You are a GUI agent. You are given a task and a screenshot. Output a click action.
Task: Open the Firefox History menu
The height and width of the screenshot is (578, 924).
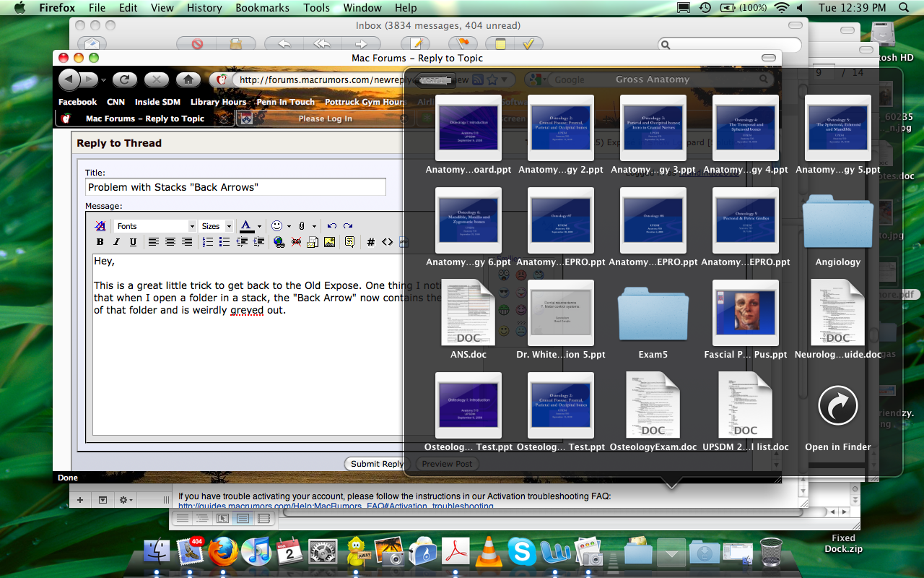(x=204, y=8)
